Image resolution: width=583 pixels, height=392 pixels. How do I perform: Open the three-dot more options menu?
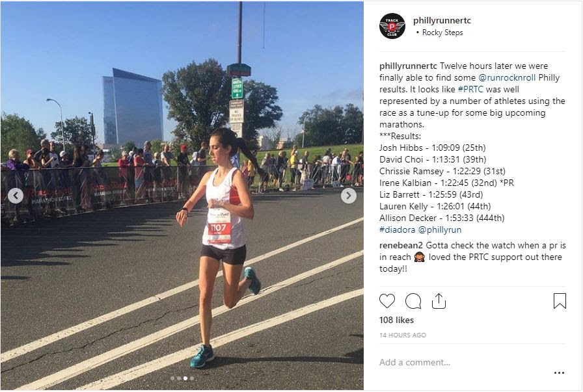click(559, 372)
